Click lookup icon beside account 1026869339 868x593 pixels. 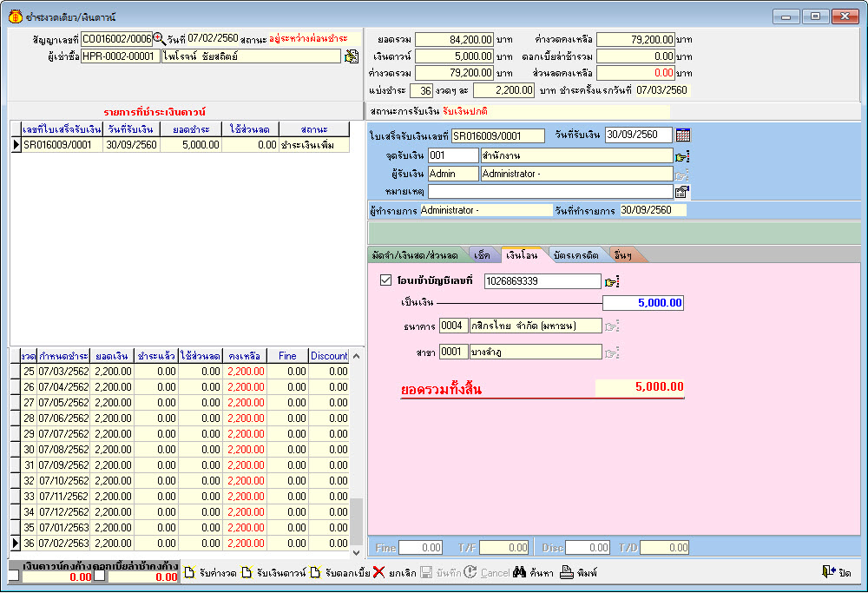point(611,282)
